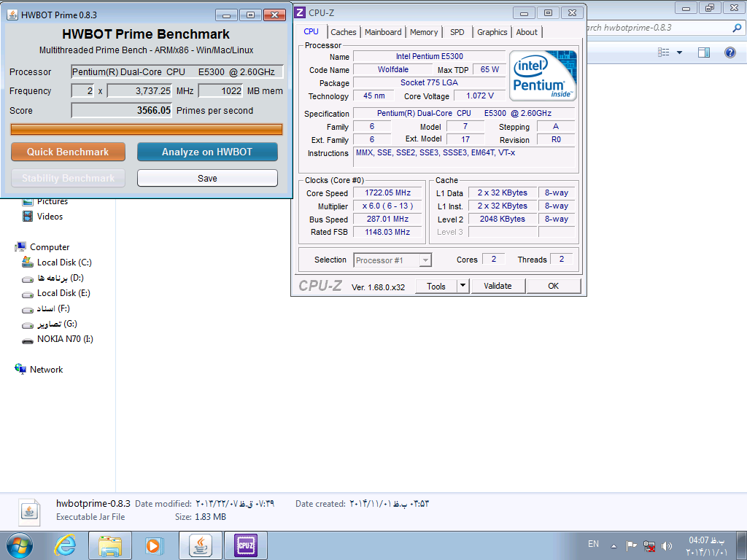Open the (D:) drive in navigation pane

(x=53, y=278)
